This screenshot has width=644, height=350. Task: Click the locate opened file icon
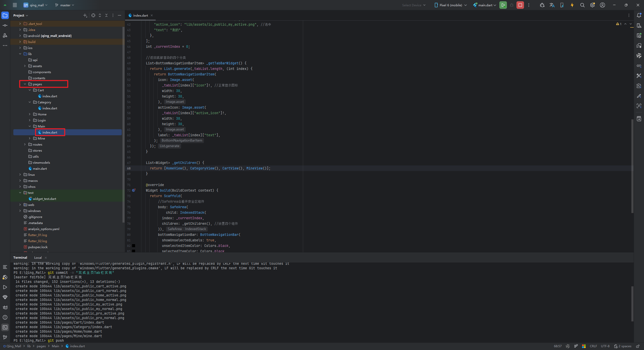click(93, 15)
